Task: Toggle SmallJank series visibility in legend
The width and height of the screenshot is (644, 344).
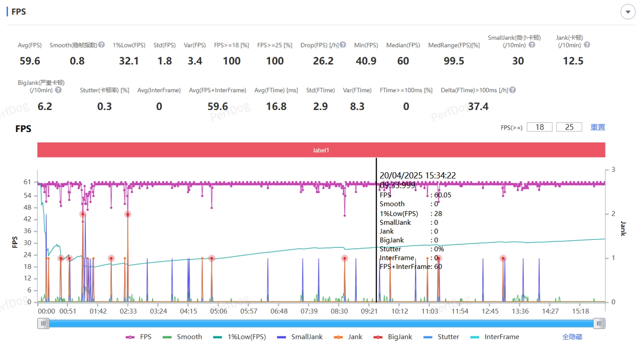Action: [300, 337]
